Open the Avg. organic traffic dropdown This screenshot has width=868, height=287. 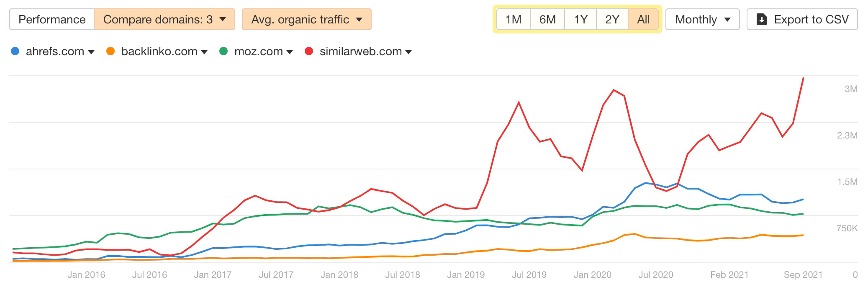pyautogui.click(x=306, y=20)
